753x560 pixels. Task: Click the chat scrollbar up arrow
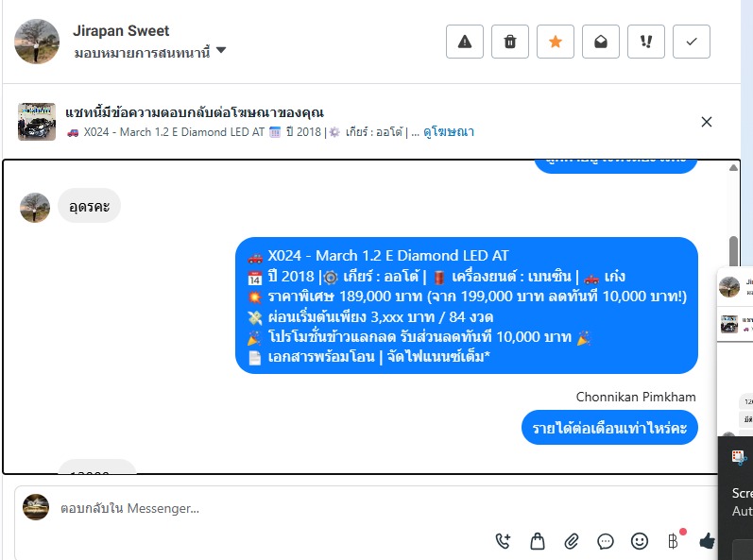[733, 167]
